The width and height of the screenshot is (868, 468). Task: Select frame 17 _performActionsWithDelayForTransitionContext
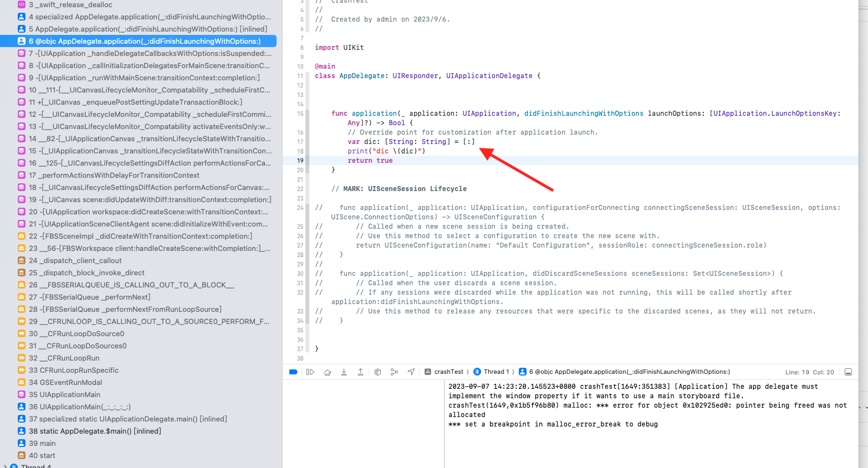139,175
